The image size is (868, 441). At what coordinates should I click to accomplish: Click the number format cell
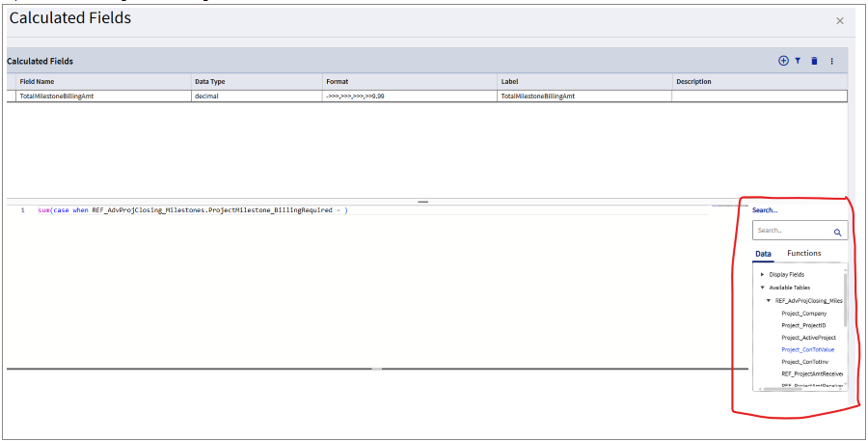point(410,96)
